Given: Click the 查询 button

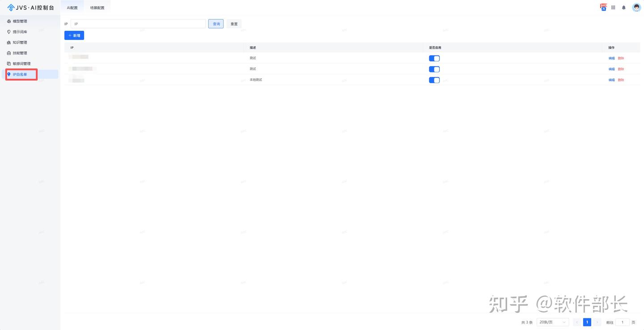Looking at the screenshot, I should (x=216, y=24).
